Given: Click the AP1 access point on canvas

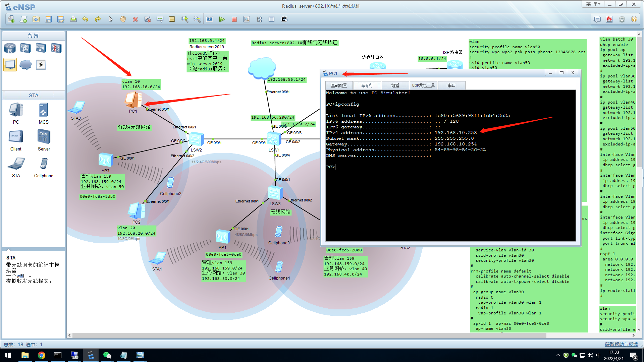Looking at the screenshot, I should coord(222,237).
